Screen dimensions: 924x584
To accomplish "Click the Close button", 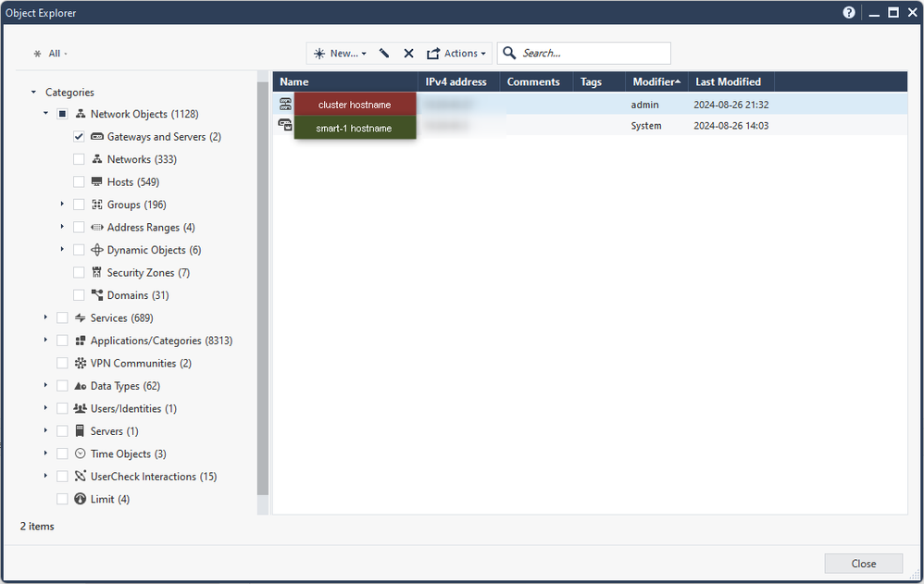I will [x=863, y=563].
